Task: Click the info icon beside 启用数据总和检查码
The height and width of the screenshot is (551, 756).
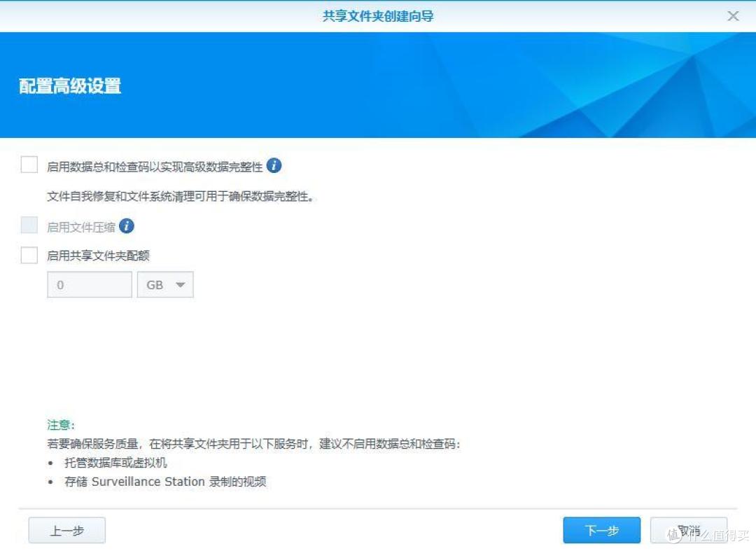Action: pos(274,165)
